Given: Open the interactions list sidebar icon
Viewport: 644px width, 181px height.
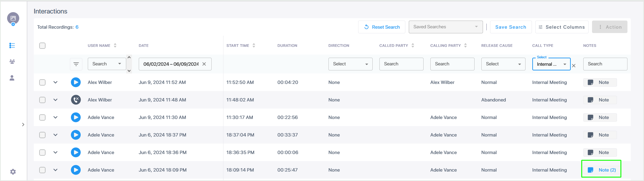Looking at the screenshot, I should 12,46.
